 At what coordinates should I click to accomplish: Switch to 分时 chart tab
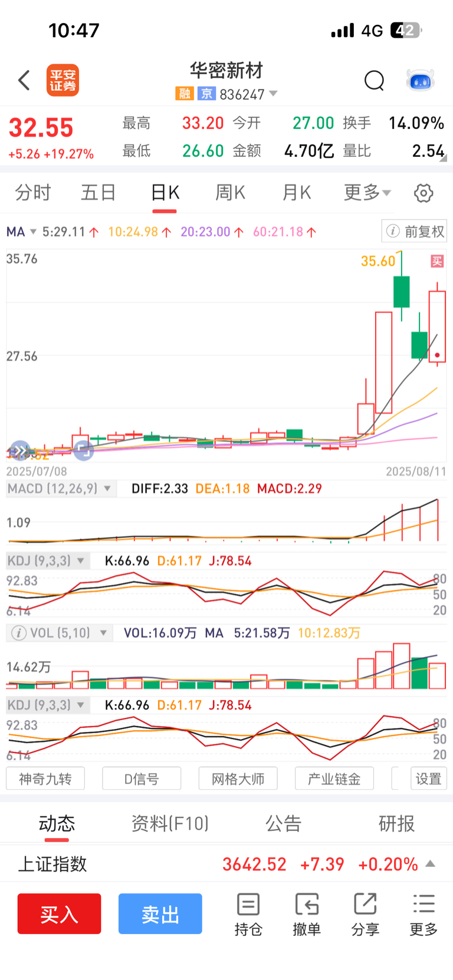[x=33, y=193]
